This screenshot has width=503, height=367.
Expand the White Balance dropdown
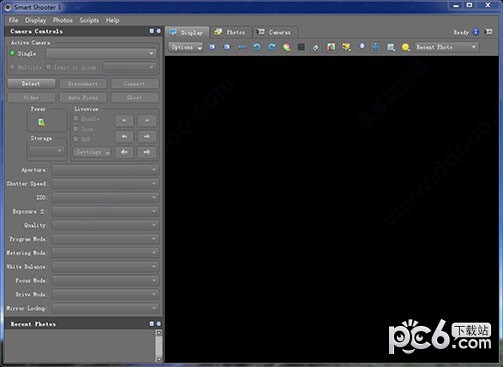[105, 267]
